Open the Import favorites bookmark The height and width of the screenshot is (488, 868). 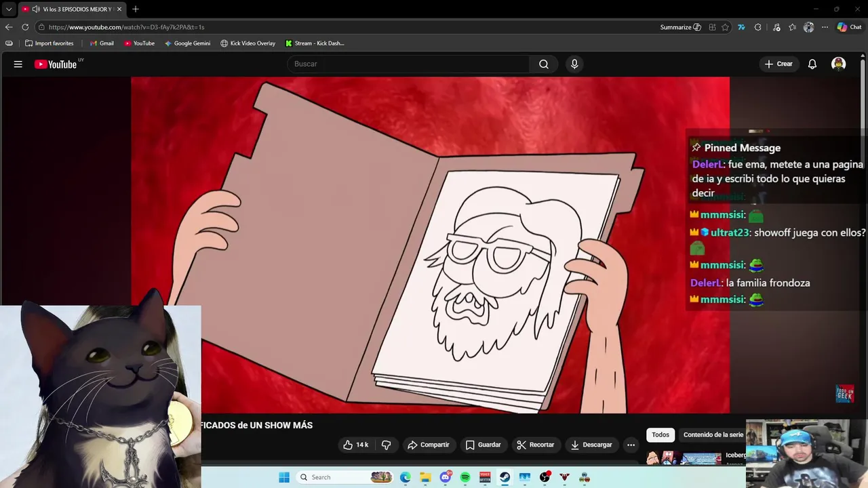click(49, 43)
